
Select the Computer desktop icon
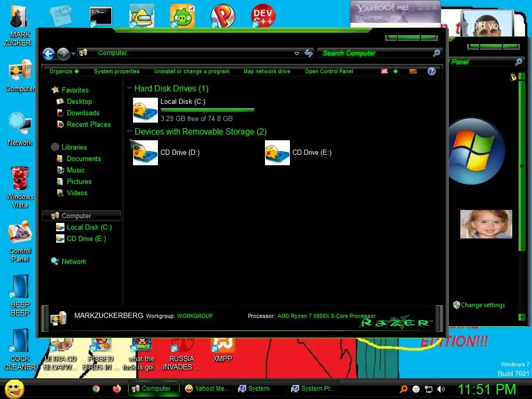point(20,76)
